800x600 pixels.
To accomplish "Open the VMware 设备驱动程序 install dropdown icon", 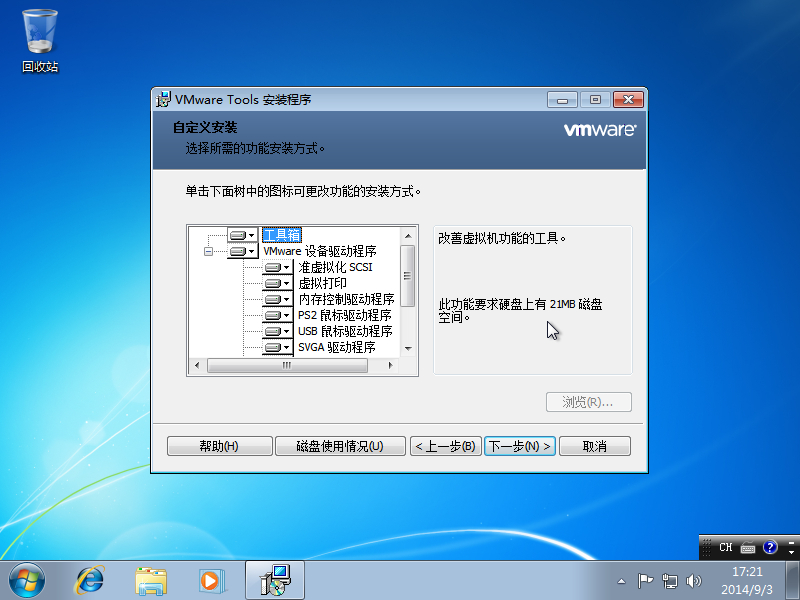I will [242, 252].
